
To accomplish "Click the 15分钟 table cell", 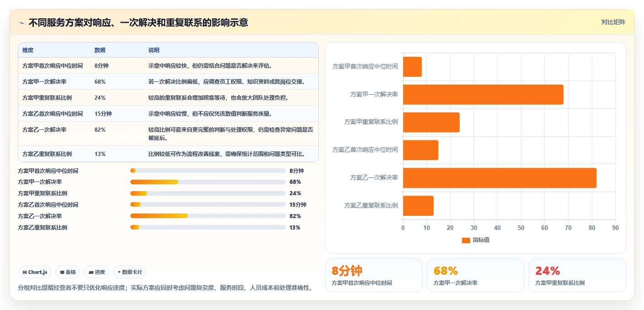I will point(103,113).
